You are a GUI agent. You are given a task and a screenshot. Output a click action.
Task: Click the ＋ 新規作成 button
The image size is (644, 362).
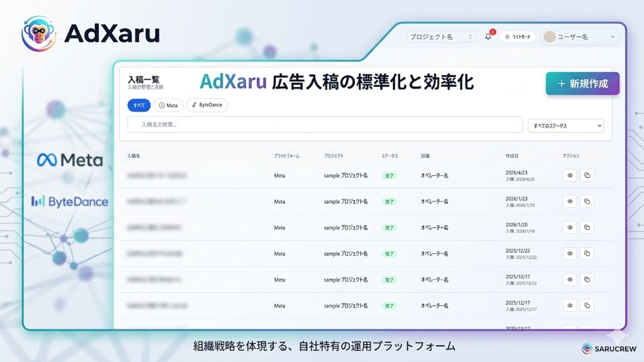point(582,84)
